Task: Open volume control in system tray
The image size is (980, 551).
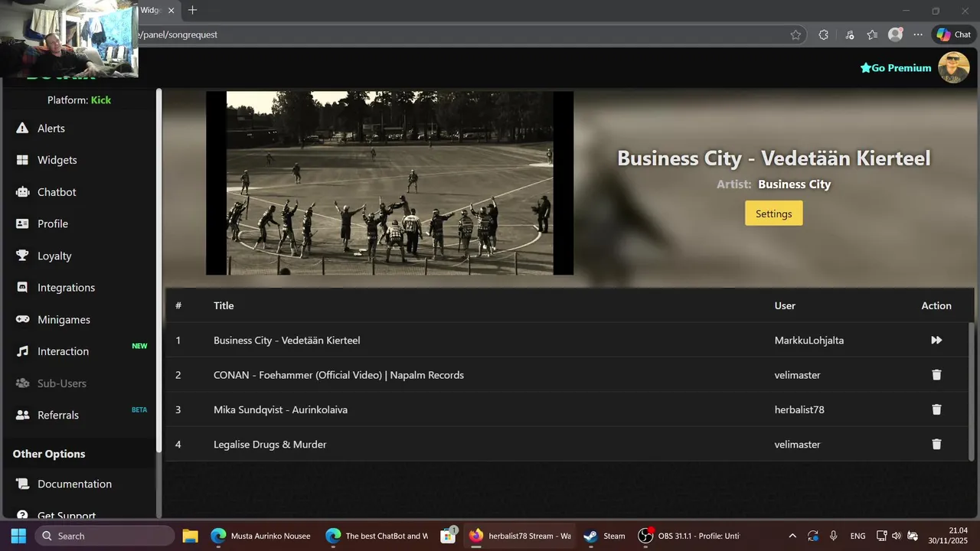Action: [897, 536]
